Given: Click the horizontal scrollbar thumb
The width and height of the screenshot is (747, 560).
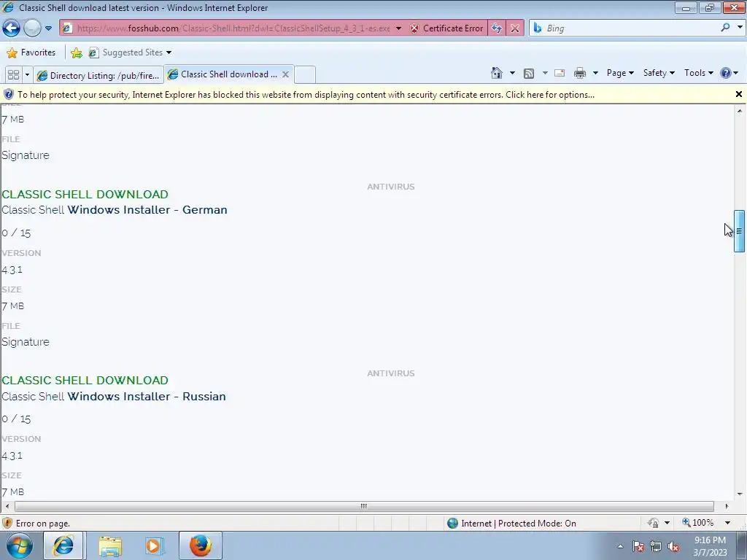Looking at the screenshot, I should tap(364, 506).
